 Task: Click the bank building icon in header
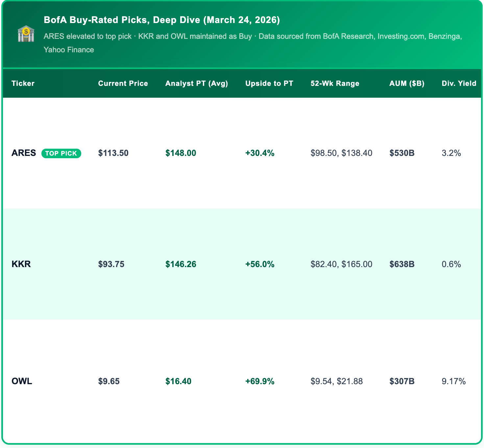[26, 34]
